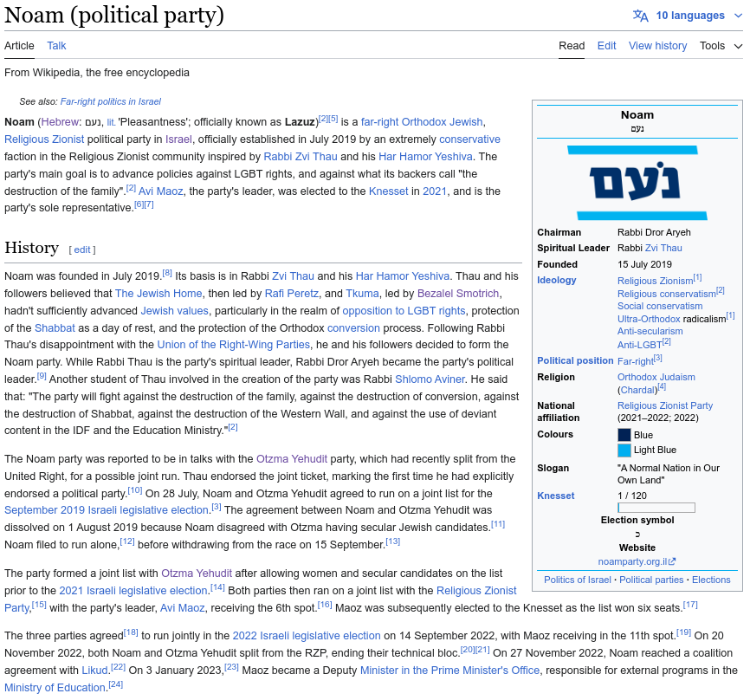Open the Knesset infobox label link
Image resolution: width=750 pixels, height=700 pixels.
coord(556,496)
